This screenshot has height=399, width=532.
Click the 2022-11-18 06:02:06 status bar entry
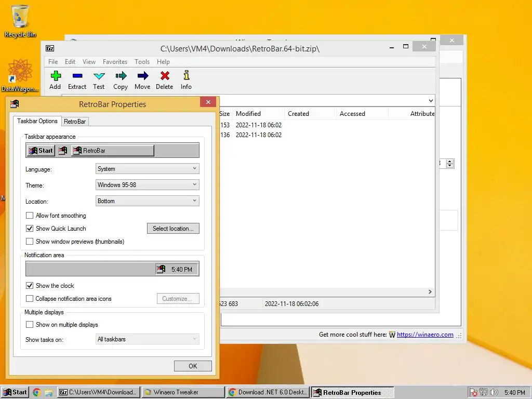point(291,303)
